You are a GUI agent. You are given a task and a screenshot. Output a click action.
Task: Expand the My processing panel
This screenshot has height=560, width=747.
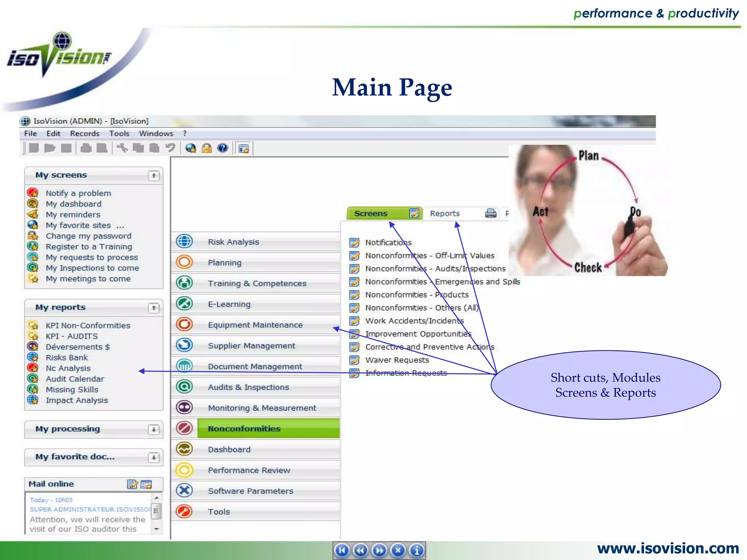154,429
